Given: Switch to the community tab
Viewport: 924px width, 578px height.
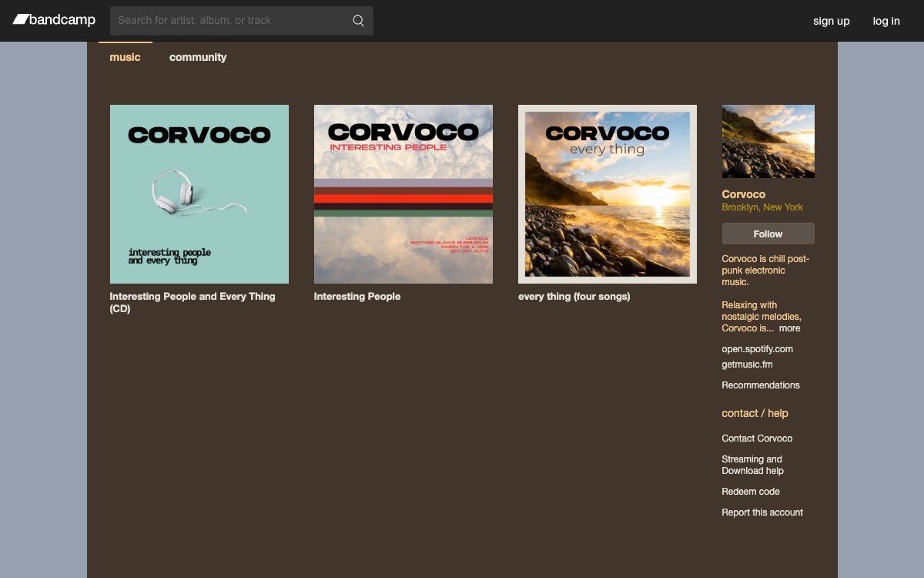Looking at the screenshot, I should pos(198,57).
